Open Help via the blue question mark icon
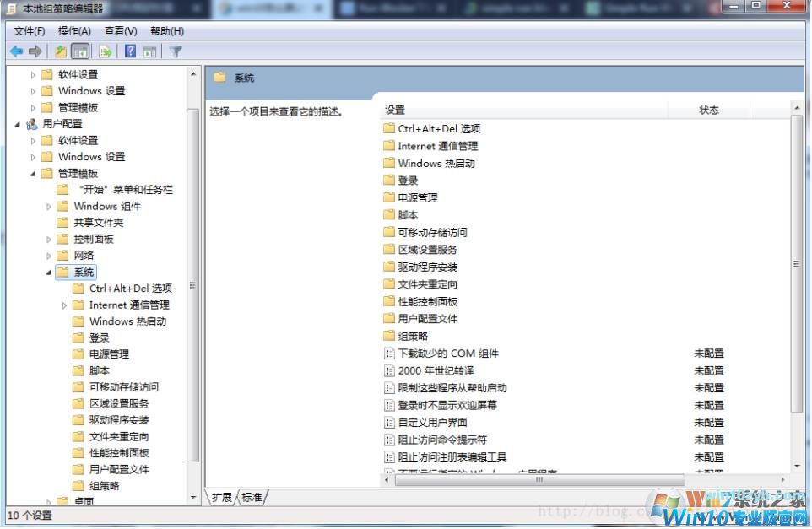812x529 pixels. point(131,51)
